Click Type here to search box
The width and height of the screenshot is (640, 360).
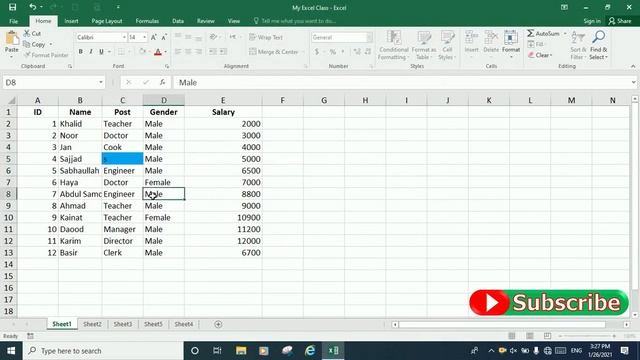pyautogui.click(x=104, y=351)
